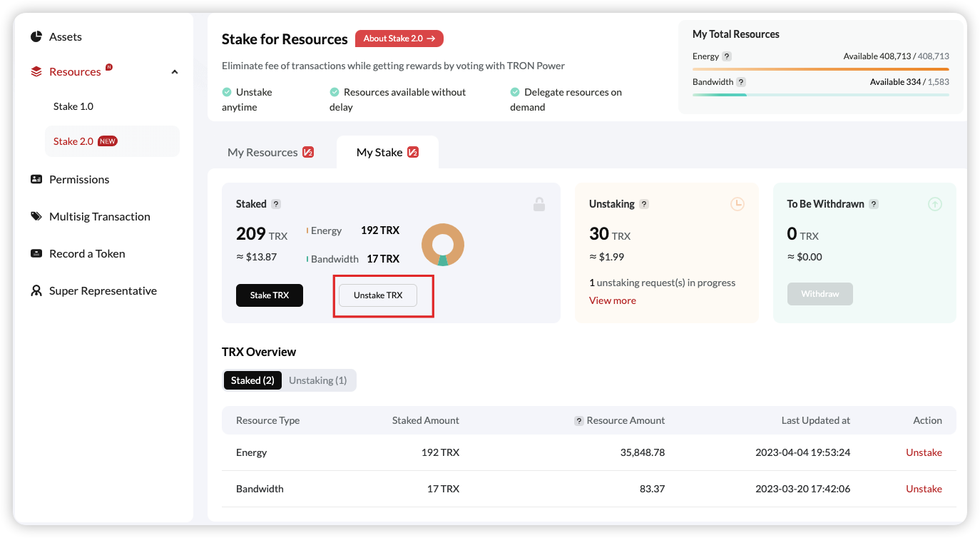Click the notification badge beside Resources
Image resolution: width=980 pixels, height=538 pixels.
pyautogui.click(x=109, y=67)
